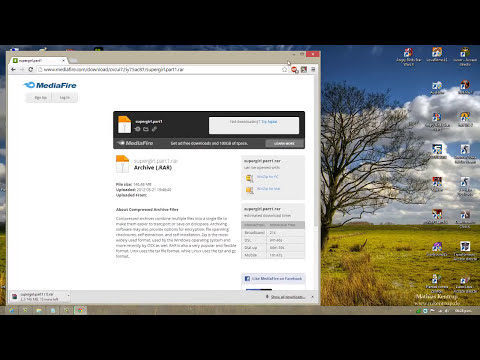
Task: Click the red adblock extension icon
Action: (x=294, y=69)
